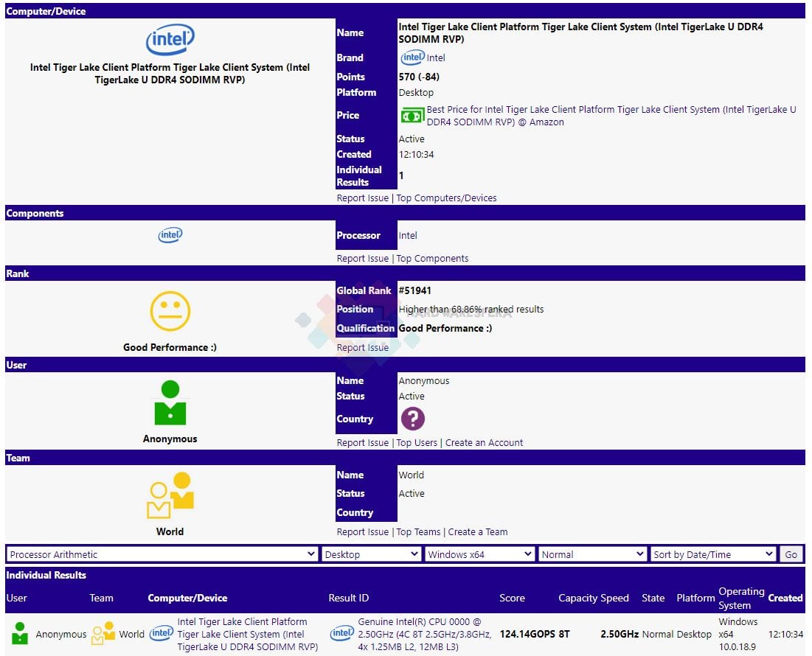812x656 pixels.
Task: Click Report Issue under Rank section
Action: (x=363, y=348)
